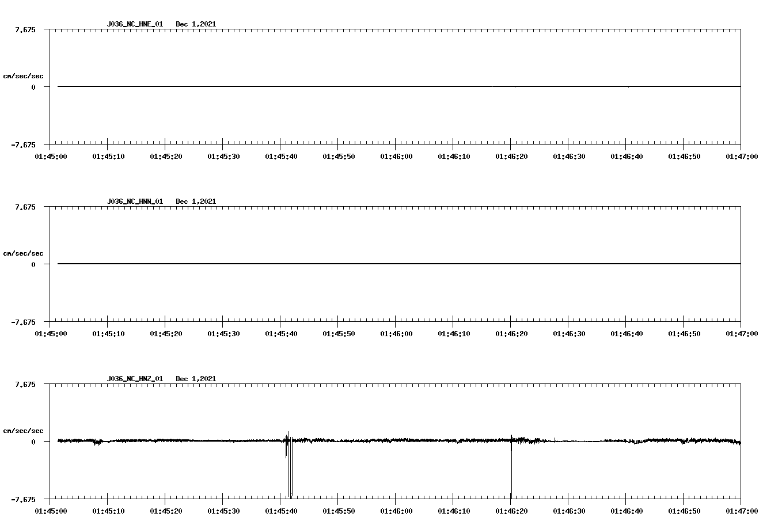Image resolution: width=782 pixels, height=532 pixels.
Task: Select the Dec 1,2021 date beside HNN title
Action: click(x=196, y=202)
